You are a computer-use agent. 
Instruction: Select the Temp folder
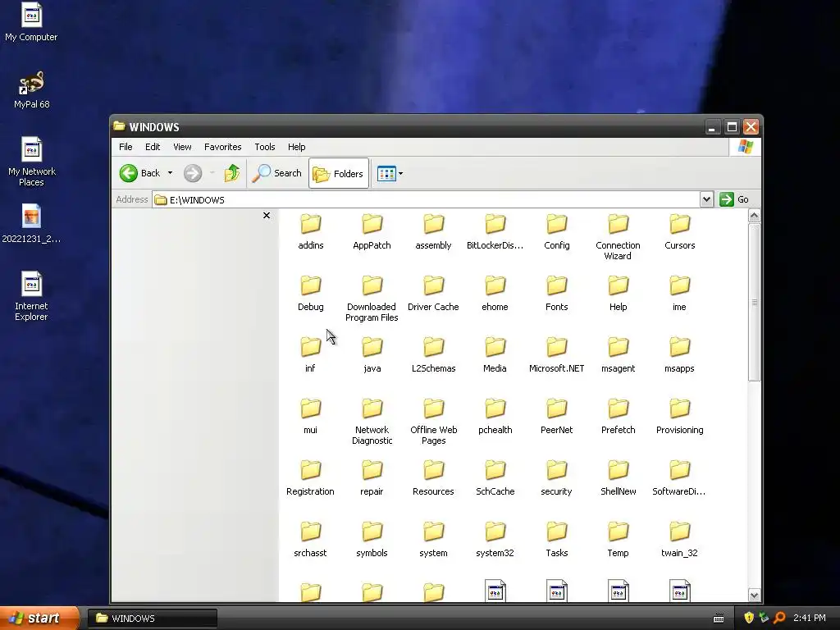(619, 540)
